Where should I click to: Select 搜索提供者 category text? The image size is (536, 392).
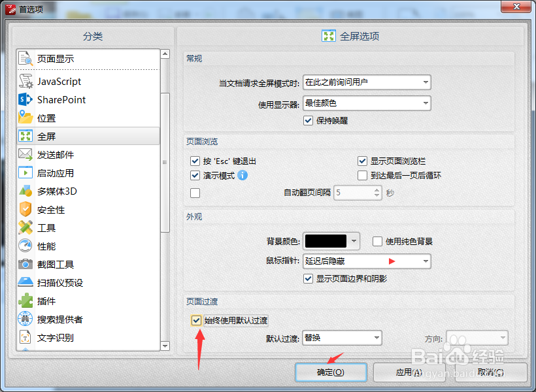coord(60,319)
